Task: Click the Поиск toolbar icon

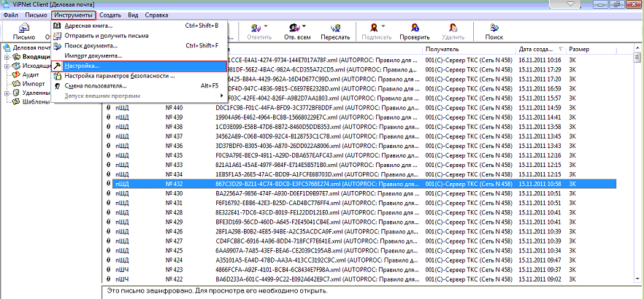Action: click(x=494, y=28)
